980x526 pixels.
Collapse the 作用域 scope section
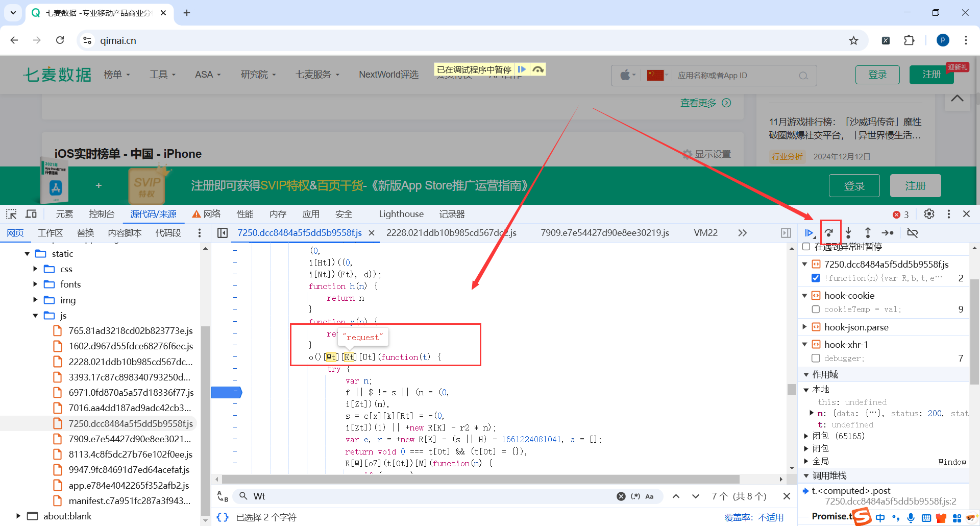(806, 375)
